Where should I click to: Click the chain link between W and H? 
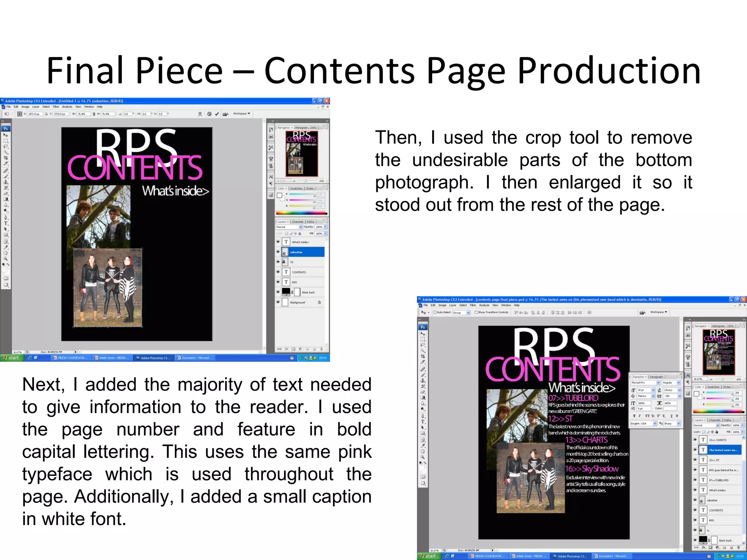tap(94, 114)
